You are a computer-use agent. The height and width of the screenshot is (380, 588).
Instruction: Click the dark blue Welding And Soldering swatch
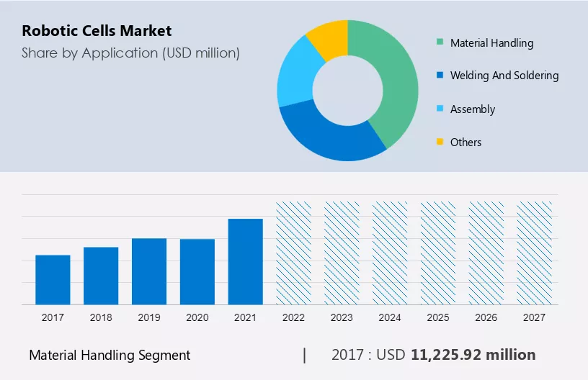(x=440, y=75)
